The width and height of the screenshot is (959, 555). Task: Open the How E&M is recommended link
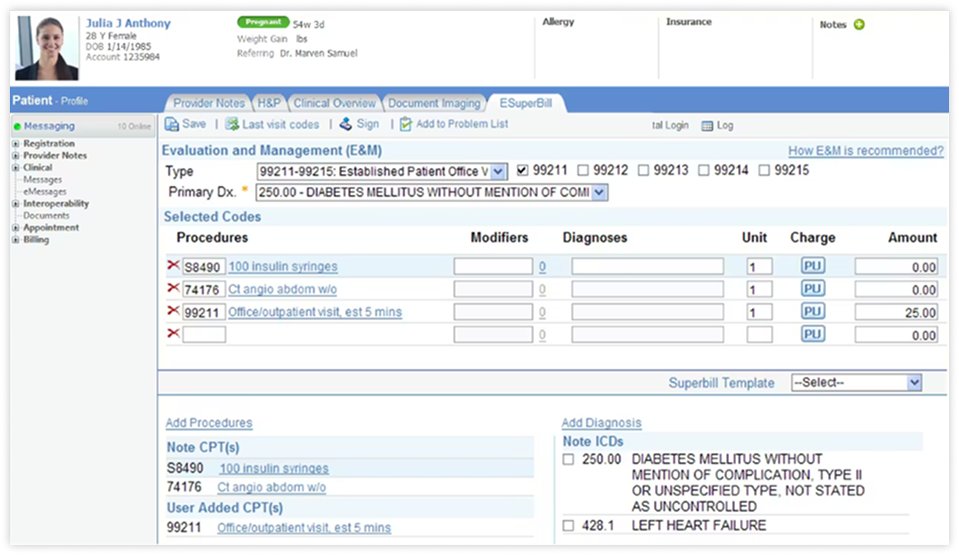(x=865, y=151)
